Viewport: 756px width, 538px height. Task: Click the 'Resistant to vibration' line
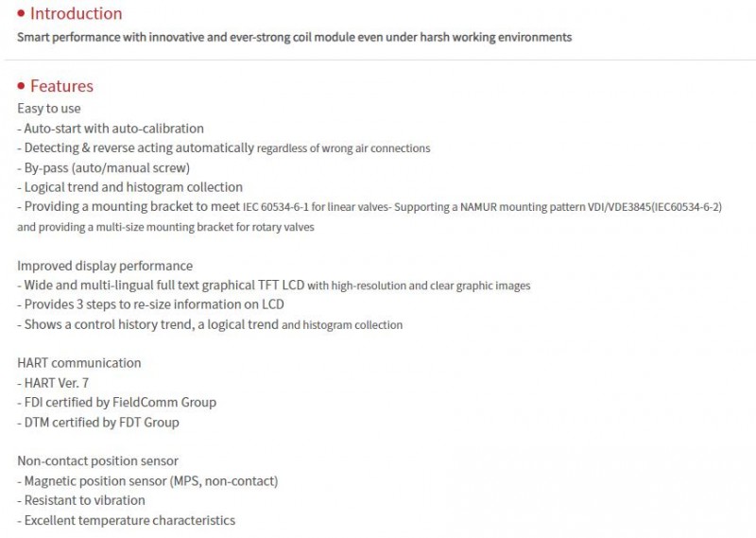pyautogui.click(x=81, y=500)
